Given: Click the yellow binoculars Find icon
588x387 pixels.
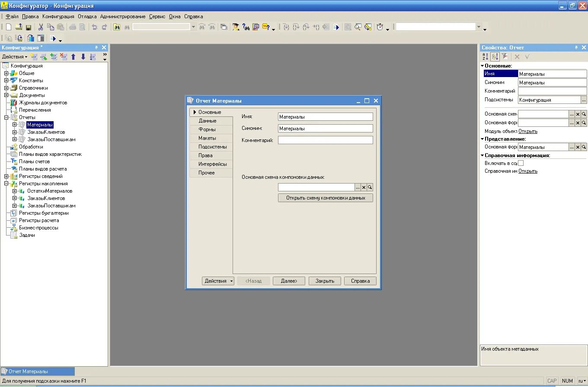Looking at the screenshot, I should coord(117,27).
